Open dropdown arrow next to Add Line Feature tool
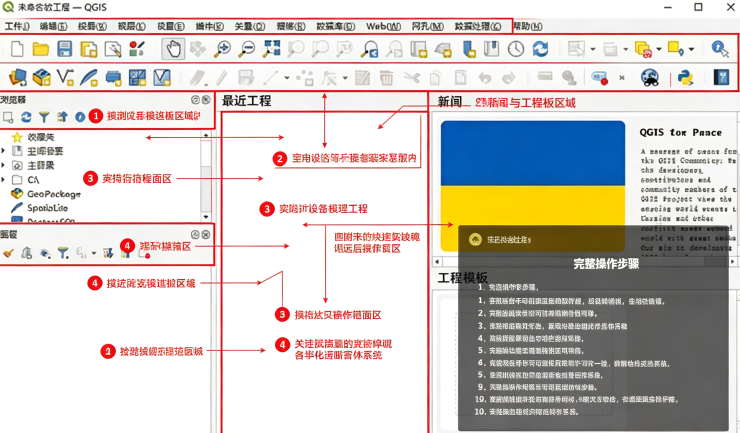This screenshot has height=433, width=740. tap(286, 78)
